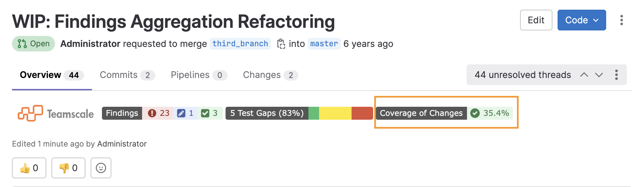Select the red error findings icon

tap(152, 113)
